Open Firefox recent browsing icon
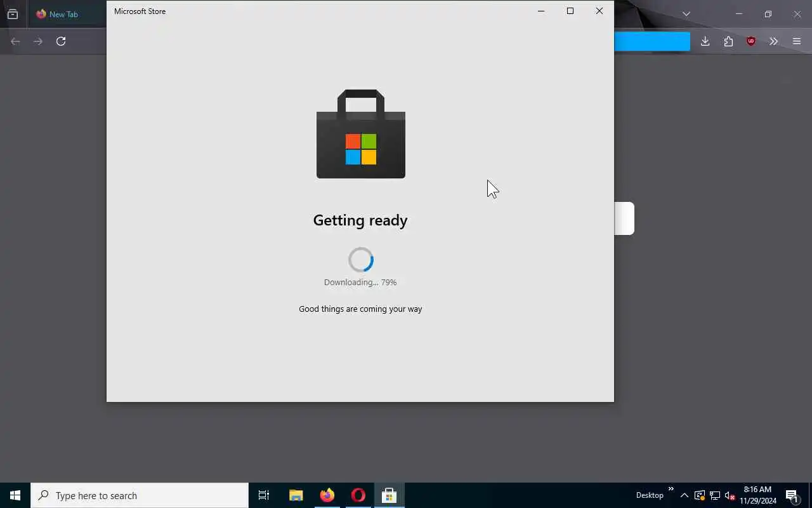This screenshot has width=812, height=508. point(13,14)
